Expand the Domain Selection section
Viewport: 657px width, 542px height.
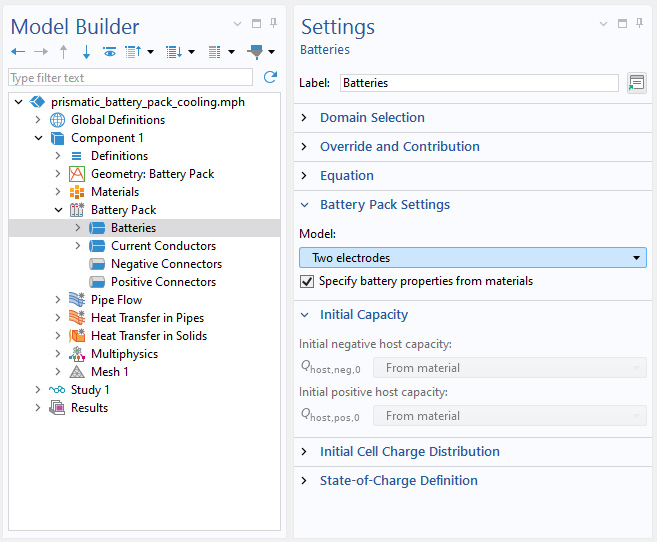pyautogui.click(x=372, y=118)
